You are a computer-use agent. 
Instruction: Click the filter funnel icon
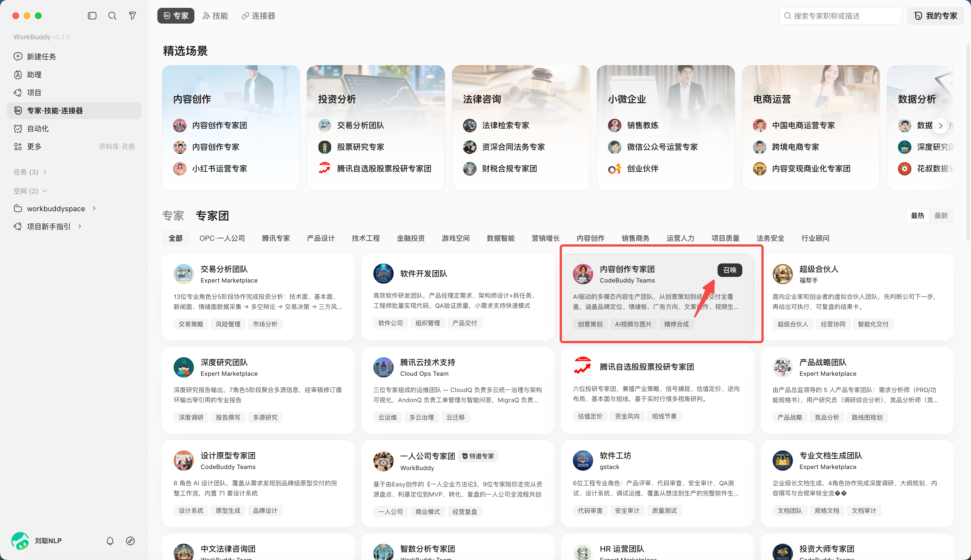tap(132, 16)
